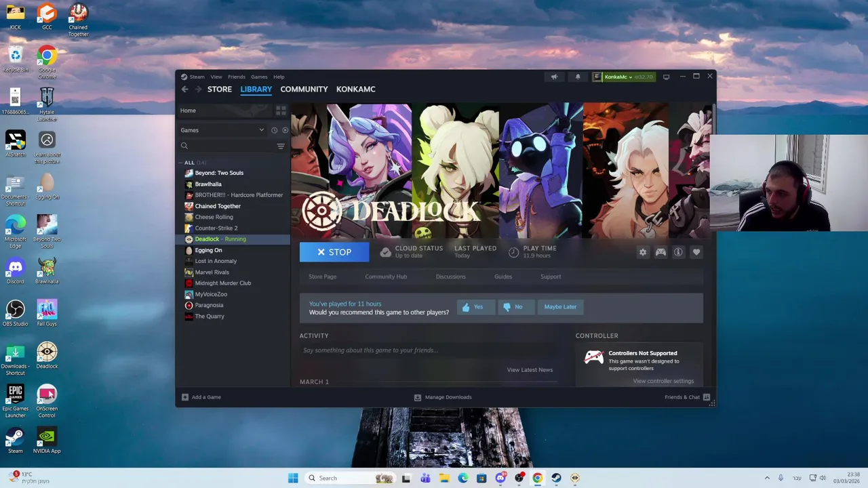
Task: Select Counter-Strike 2 in game list
Action: pyautogui.click(x=233, y=228)
